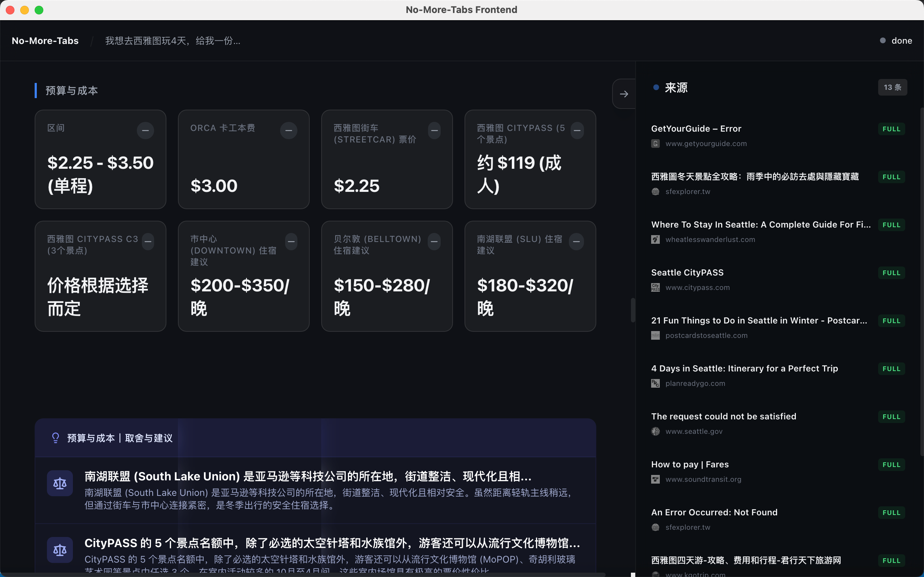Screen dimensions: 924x577
Task: Open GetYourGuide – Error source
Action: coord(696,129)
